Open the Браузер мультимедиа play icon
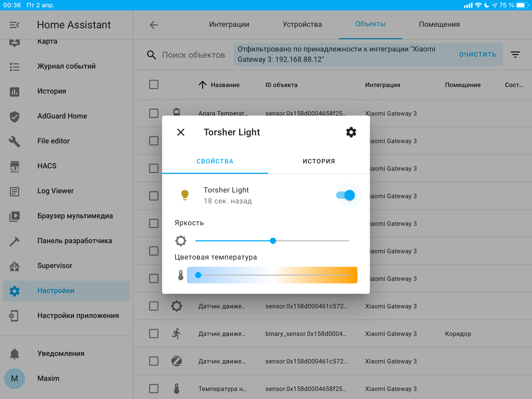Viewport: 532px width, 399px height. click(15, 216)
